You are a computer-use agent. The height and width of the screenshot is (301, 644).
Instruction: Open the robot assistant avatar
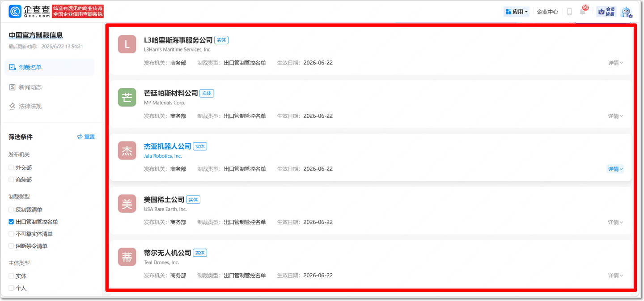(x=626, y=12)
